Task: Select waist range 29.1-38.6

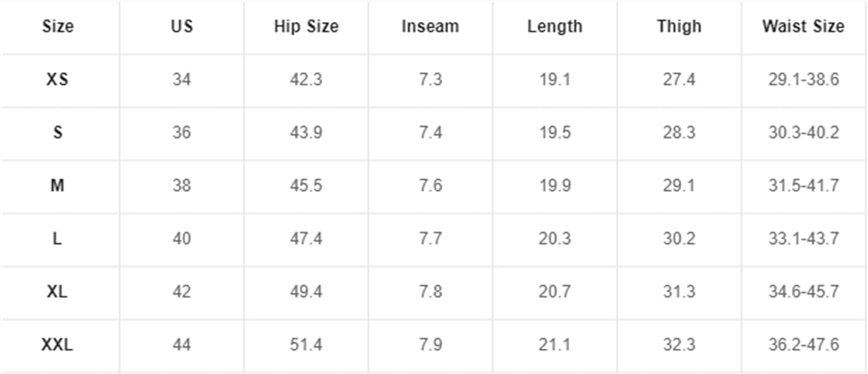Action: (803, 79)
